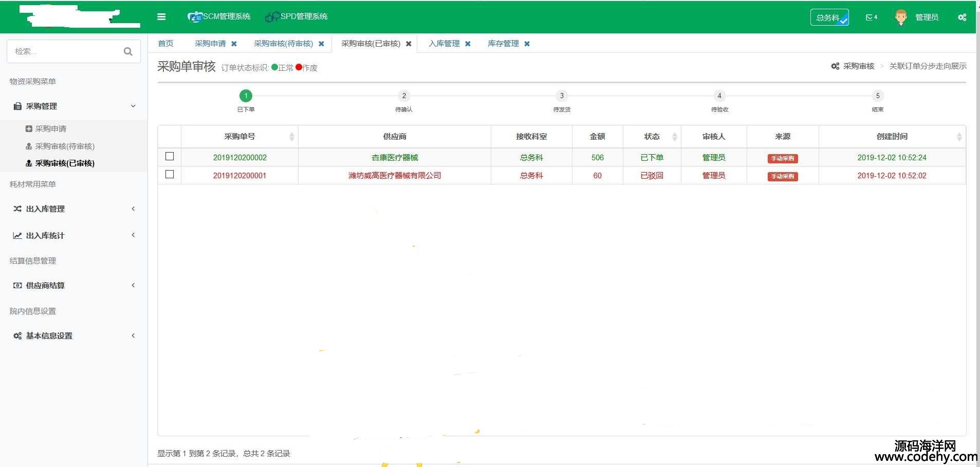This screenshot has height=467, width=980.
Task: Open the SCM管理系统 module
Action: 219,16
